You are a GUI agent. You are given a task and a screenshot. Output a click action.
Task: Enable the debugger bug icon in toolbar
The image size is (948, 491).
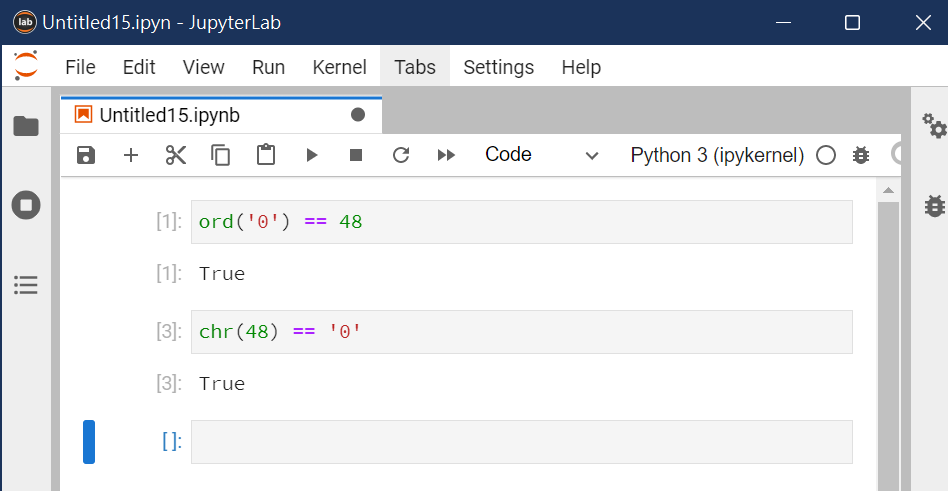click(860, 155)
